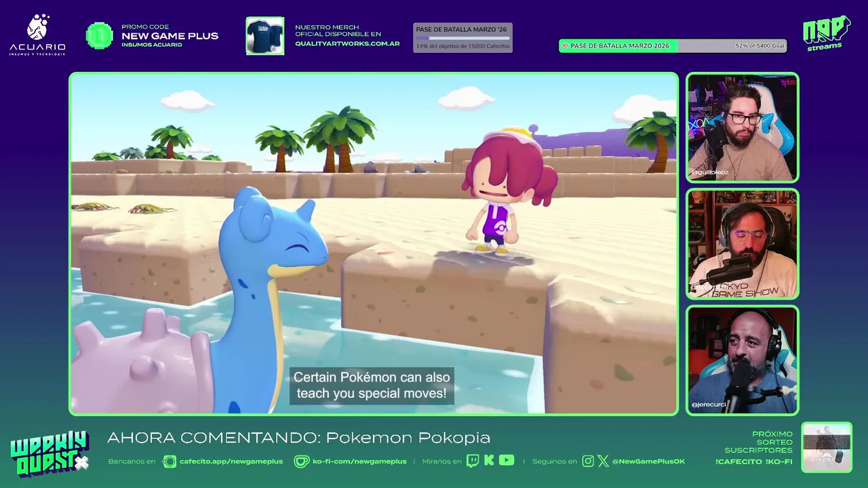868x488 pixels.
Task: Click the Ko-fi cup icon
Action: point(301,462)
